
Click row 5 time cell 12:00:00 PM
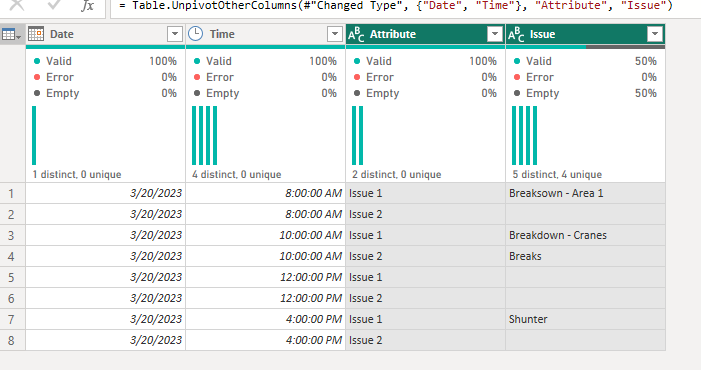[266, 278]
